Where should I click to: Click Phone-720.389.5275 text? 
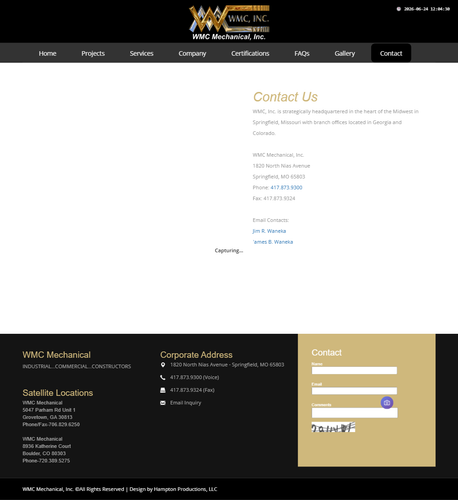[x=46, y=461]
